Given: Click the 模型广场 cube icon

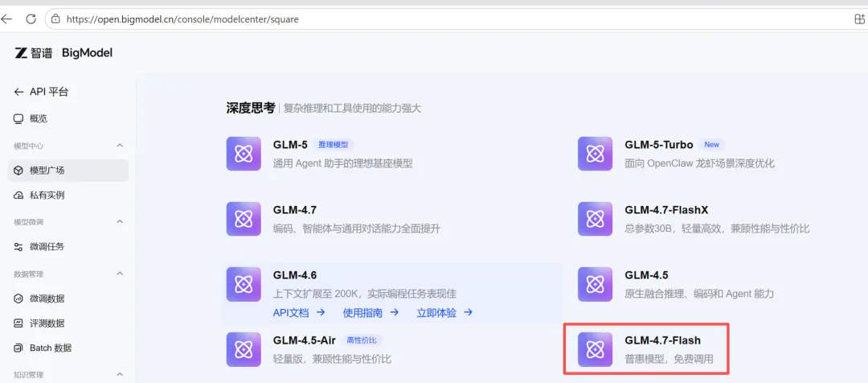Looking at the screenshot, I should tap(18, 170).
